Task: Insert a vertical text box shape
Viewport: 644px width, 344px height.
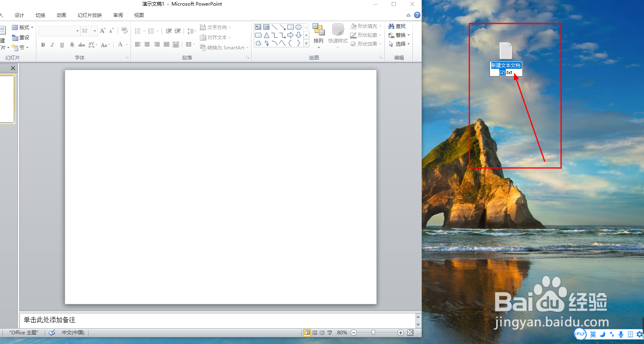Action: click(x=266, y=27)
